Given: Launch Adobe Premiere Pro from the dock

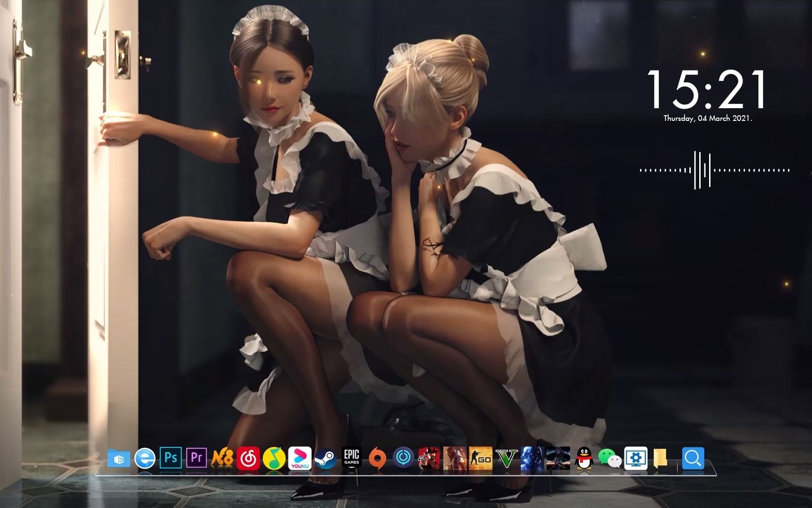Looking at the screenshot, I should pyautogui.click(x=197, y=458).
